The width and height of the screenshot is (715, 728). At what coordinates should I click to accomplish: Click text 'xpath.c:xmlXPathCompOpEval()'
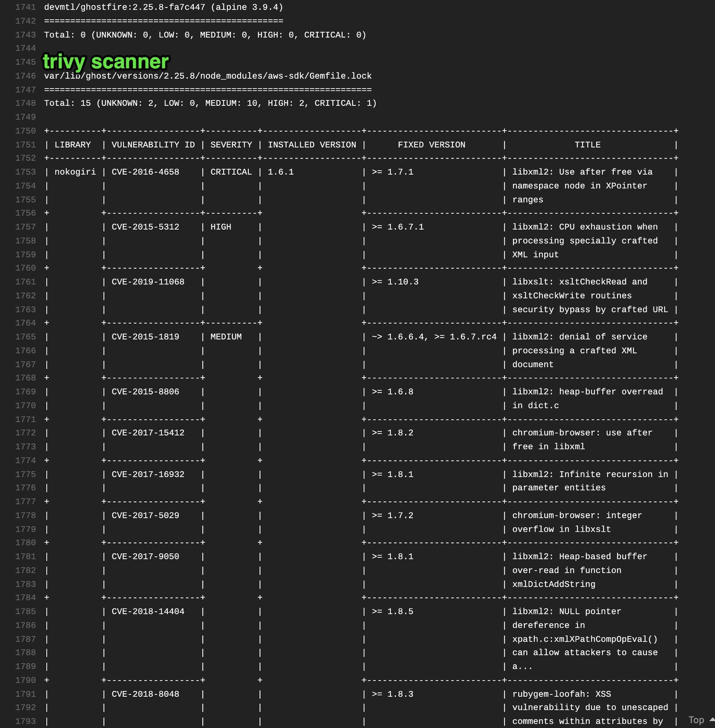(585, 639)
